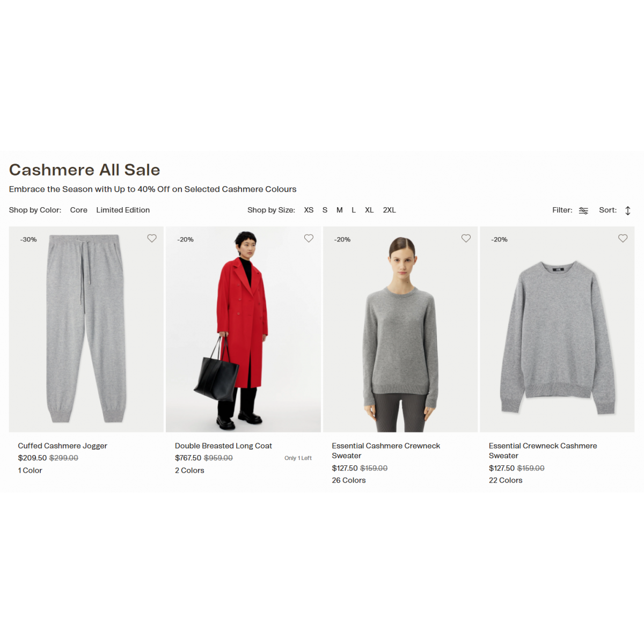The image size is (644, 644).
Task: Wishlist the Essential Crewneck Cashmere Sweater heart
Action: (623, 238)
